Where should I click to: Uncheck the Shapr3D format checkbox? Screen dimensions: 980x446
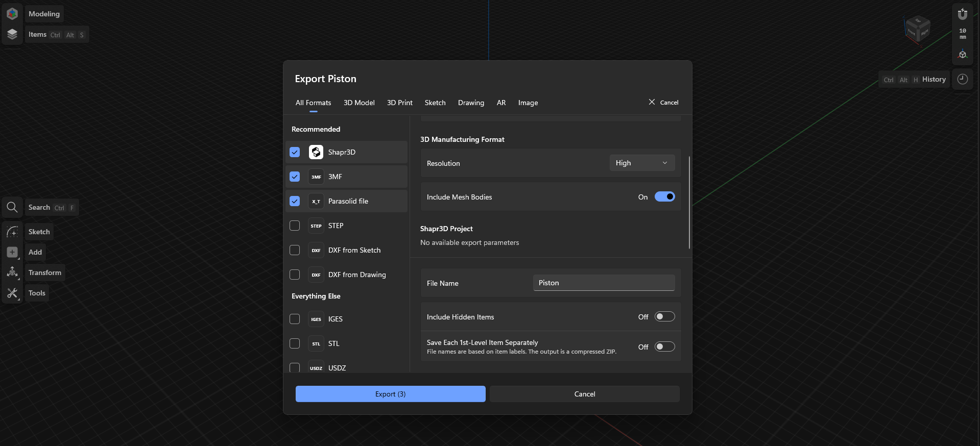pyautogui.click(x=295, y=152)
